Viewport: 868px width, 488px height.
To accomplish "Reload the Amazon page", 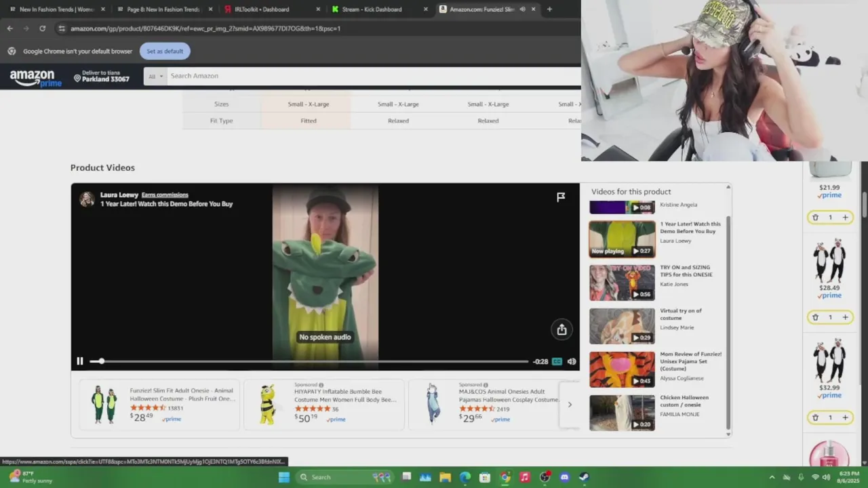I will point(42,28).
